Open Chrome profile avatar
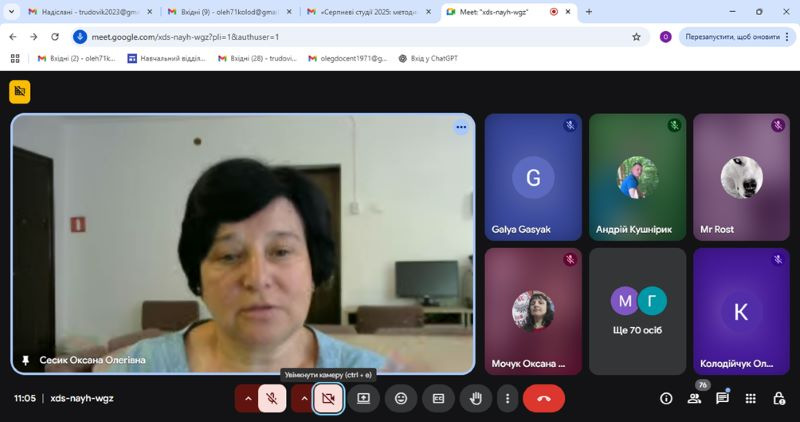The height and width of the screenshot is (422, 800). tap(665, 37)
